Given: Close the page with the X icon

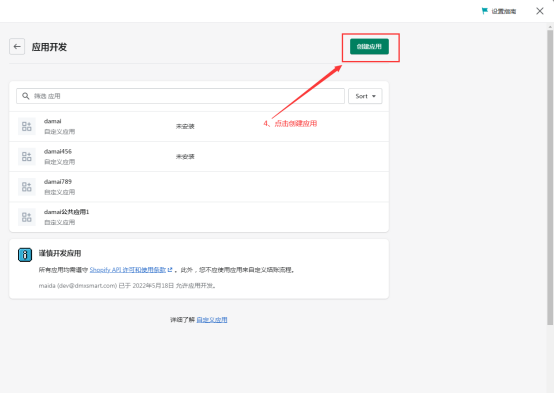Looking at the screenshot, I should coord(540,11).
